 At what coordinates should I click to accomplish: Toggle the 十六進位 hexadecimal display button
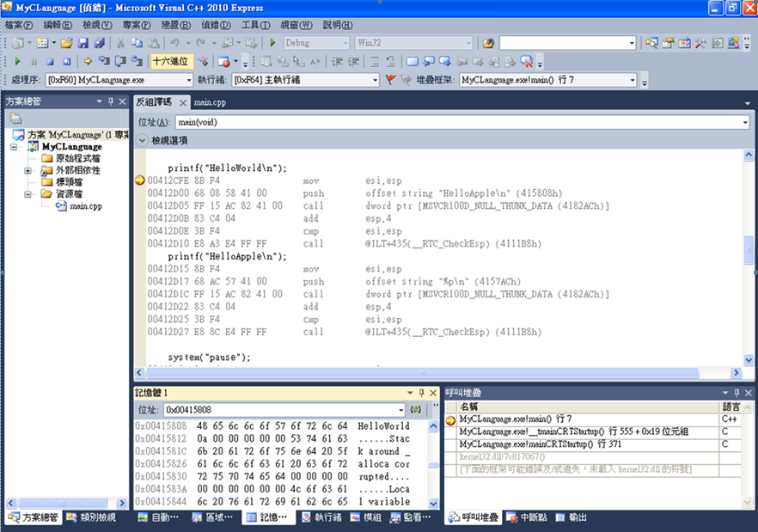[x=171, y=61]
